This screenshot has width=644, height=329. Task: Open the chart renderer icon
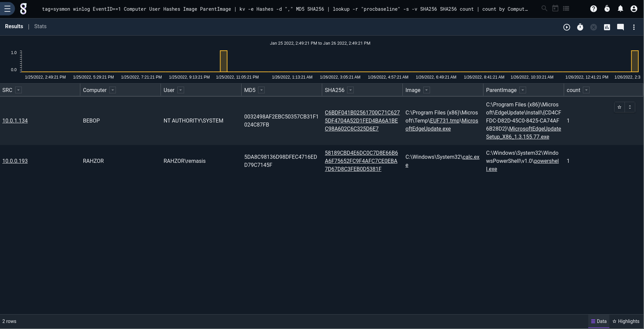click(607, 27)
